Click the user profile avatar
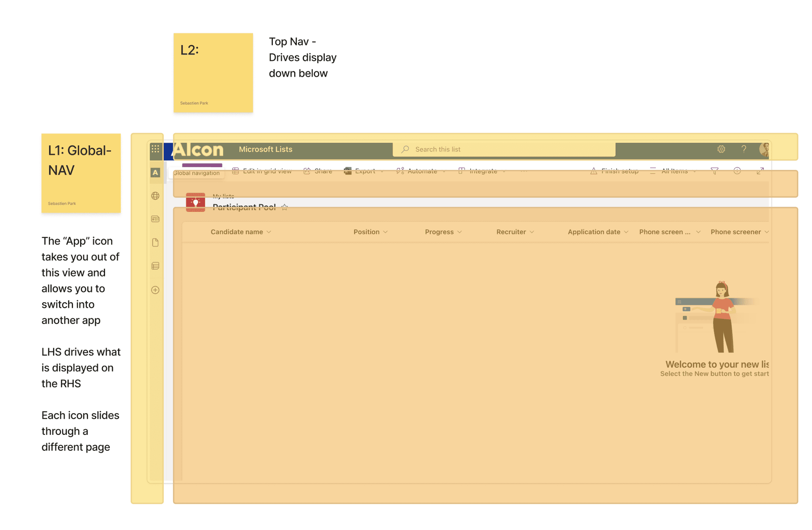This screenshot has width=812, height=530. coord(764,149)
